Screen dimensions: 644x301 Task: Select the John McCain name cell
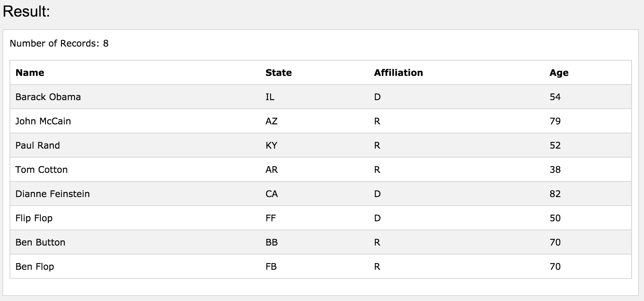tap(43, 121)
